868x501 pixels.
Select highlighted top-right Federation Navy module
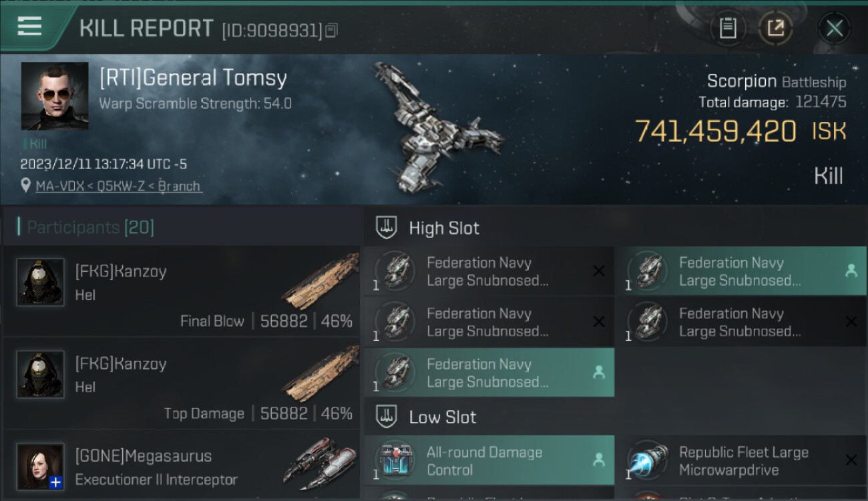coord(741,271)
